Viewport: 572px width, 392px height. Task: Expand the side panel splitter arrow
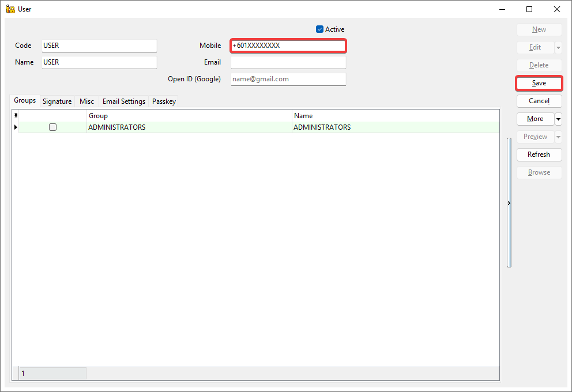pyautogui.click(x=509, y=203)
